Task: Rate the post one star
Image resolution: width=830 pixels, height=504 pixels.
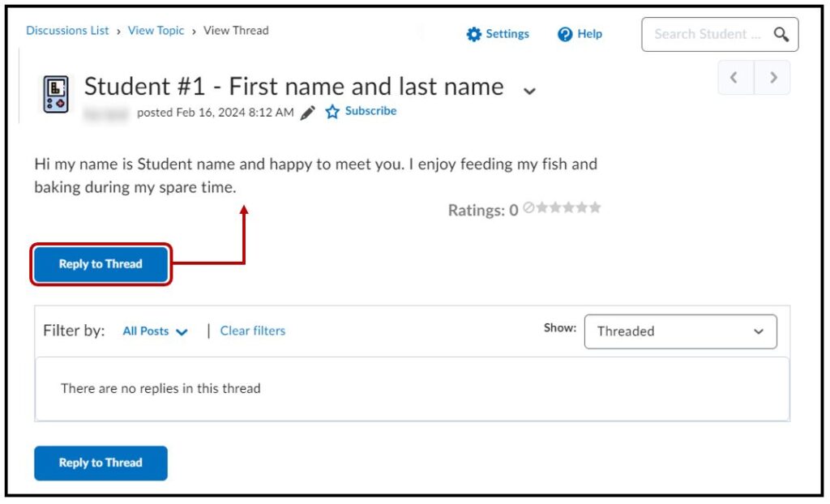Action: pos(541,207)
